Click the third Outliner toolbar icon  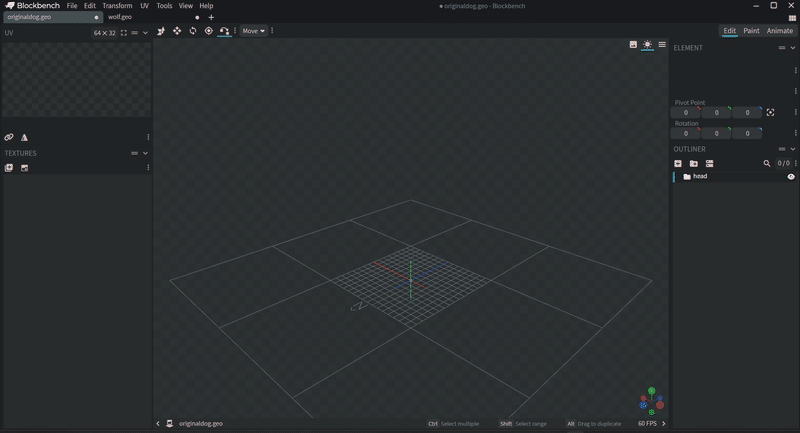point(710,164)
